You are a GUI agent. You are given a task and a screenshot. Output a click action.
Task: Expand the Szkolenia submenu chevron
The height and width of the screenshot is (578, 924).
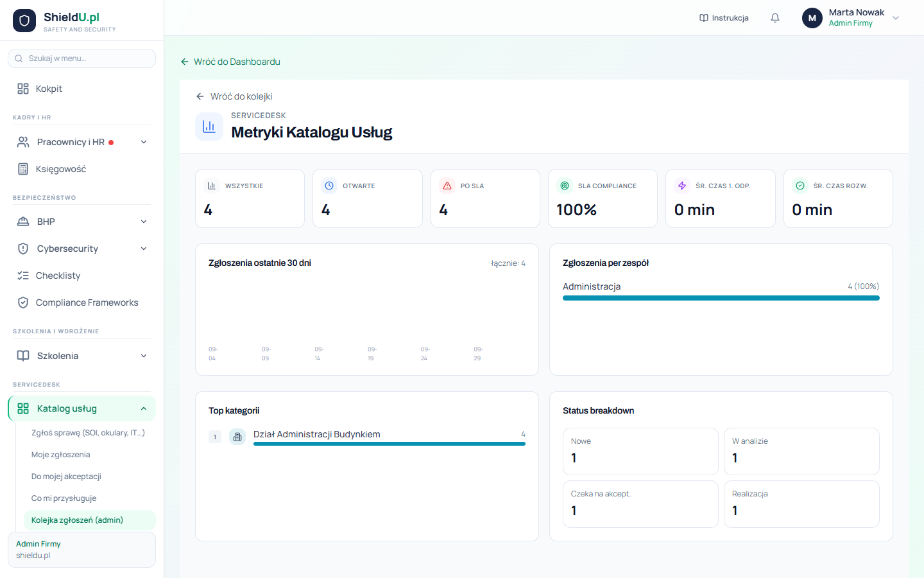click(144, 356)
